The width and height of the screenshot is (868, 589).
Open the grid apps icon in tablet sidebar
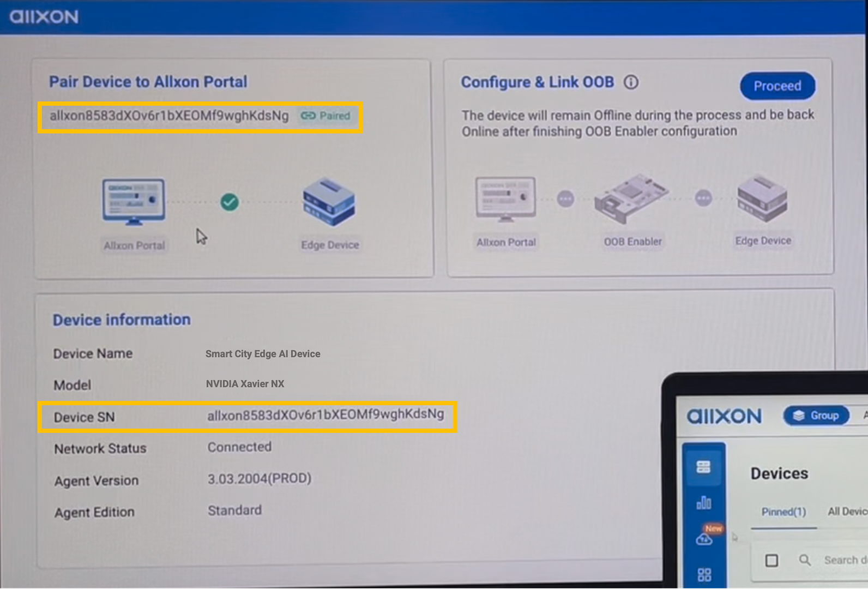pos(704,574)
